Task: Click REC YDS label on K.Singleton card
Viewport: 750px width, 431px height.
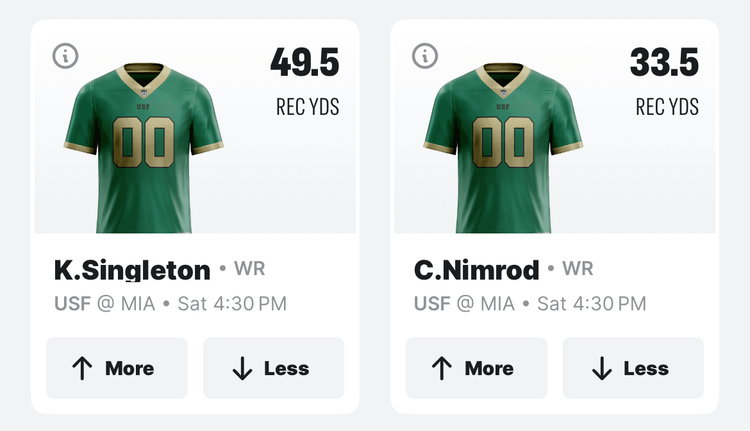Action: tap(307, 107)
